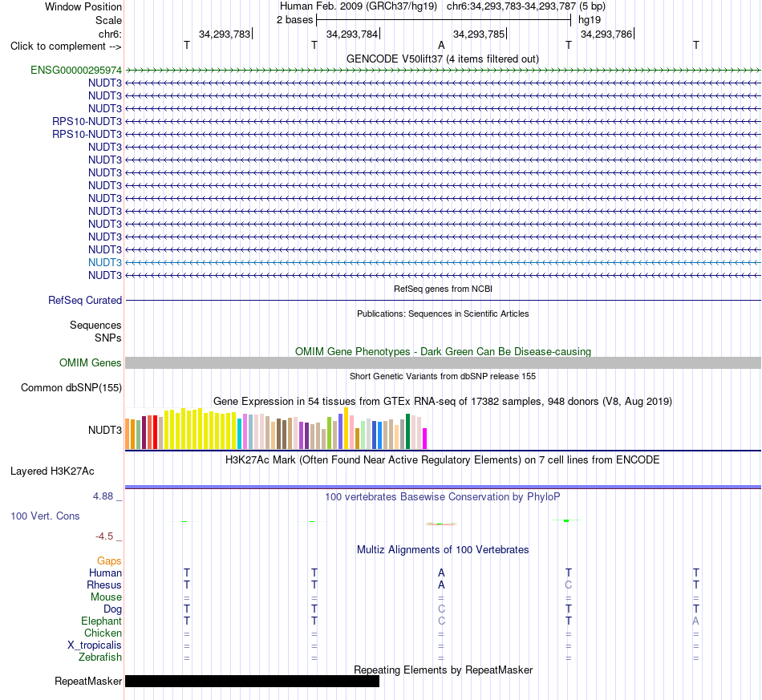Click the 100 Vert. Cons track label
Image resolution: width=762 pixels, height=700 pixels.
tap(45, 516)
